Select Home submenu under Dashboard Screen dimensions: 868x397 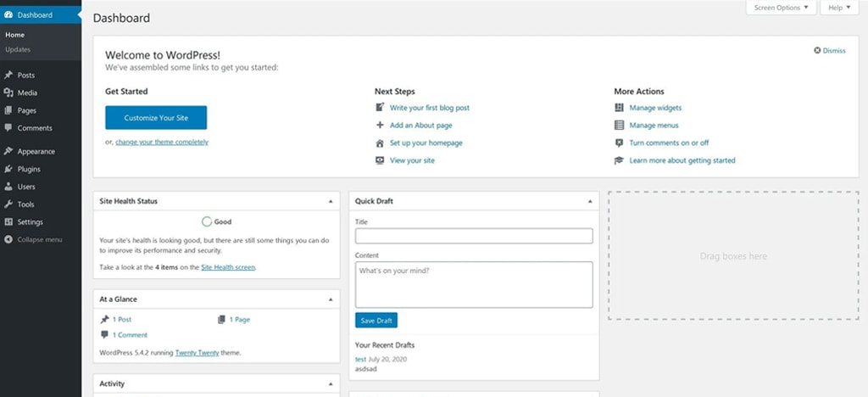coord(15,34)
